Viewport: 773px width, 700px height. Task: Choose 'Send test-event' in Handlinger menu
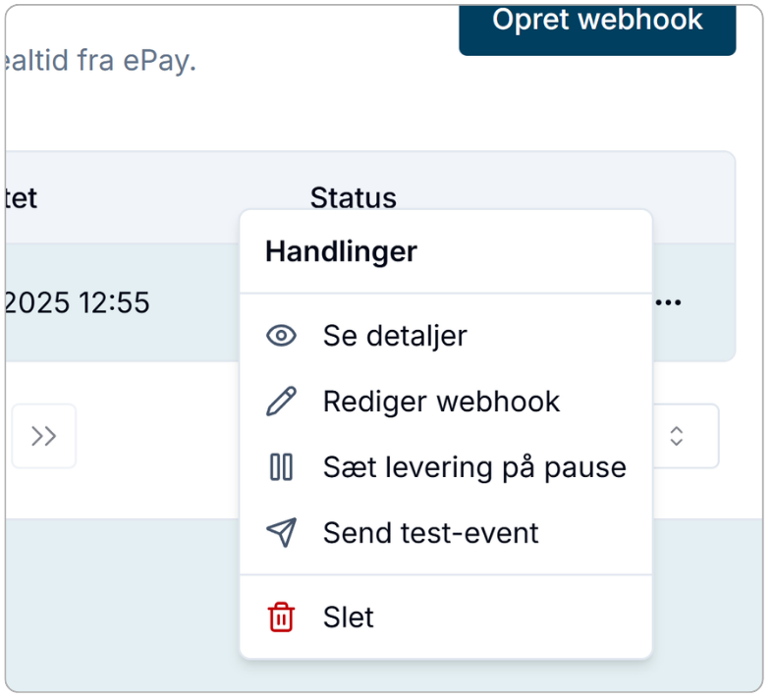click(430, 533)
